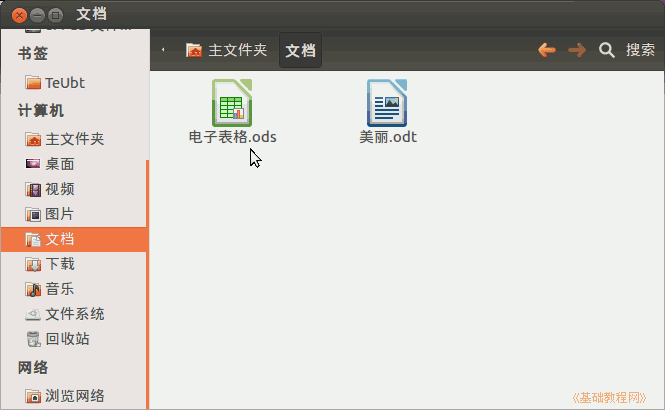Click 浏览网络 in the sidebar
This screenshot has height=410, width=665.
point(74,395)
